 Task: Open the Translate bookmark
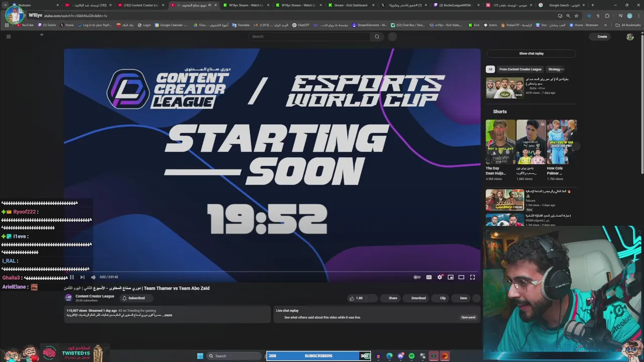(241, 25)
